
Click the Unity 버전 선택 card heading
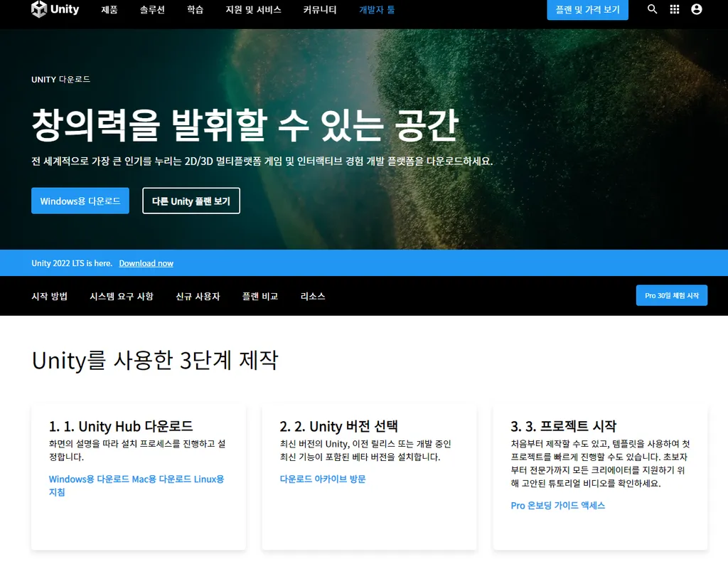[x=338, y=426]
